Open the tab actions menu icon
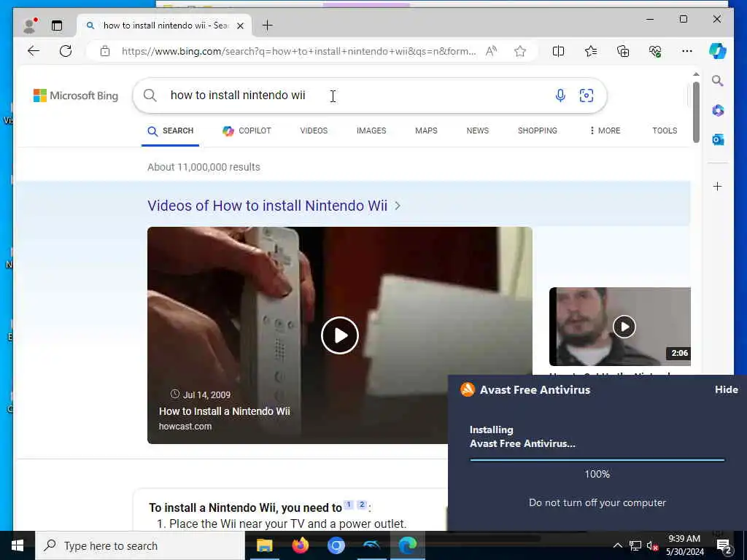This screenshot has height=560, width=747. click(57, 26)
